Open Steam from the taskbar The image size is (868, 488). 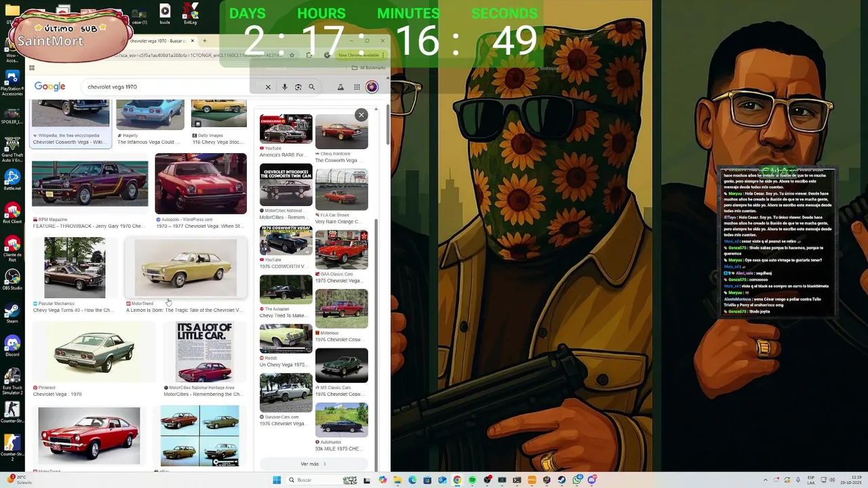click(x=561, y=480)
